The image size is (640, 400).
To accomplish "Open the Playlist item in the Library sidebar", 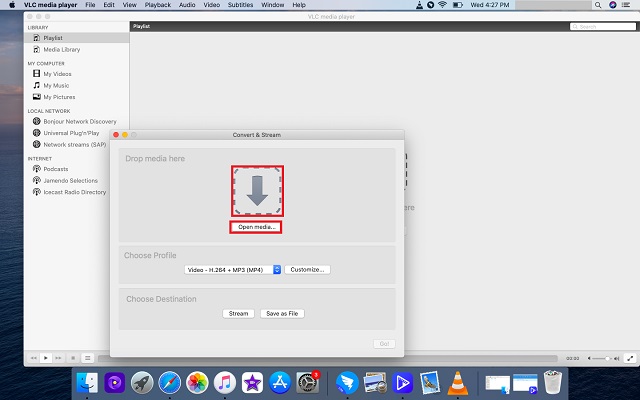I will (x=77, y=38).
